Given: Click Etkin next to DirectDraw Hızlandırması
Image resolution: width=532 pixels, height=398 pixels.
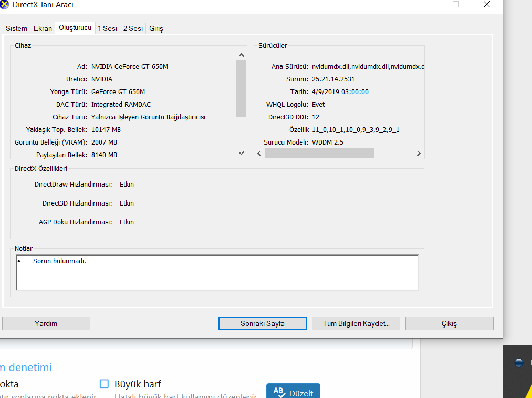Looking at the screenshot, I should click(127, 185).
